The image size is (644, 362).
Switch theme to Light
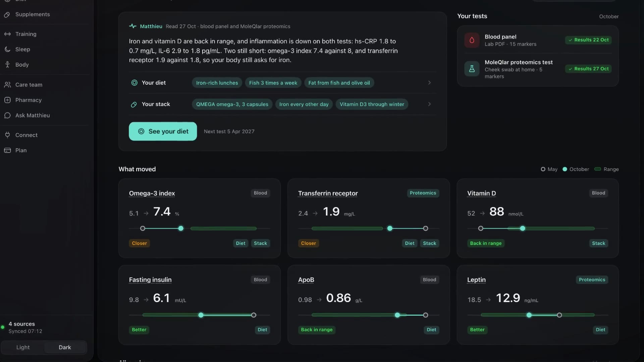[x=23, y=347]
